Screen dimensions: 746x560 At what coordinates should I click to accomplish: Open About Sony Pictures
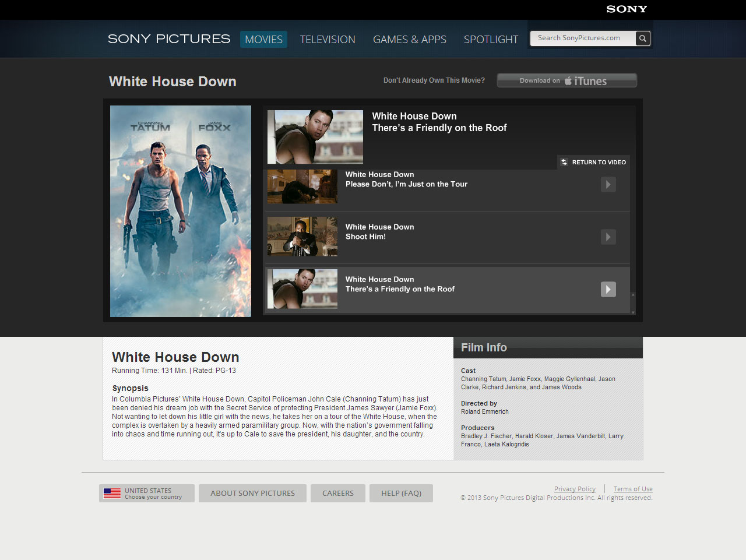tap(252, 493)
